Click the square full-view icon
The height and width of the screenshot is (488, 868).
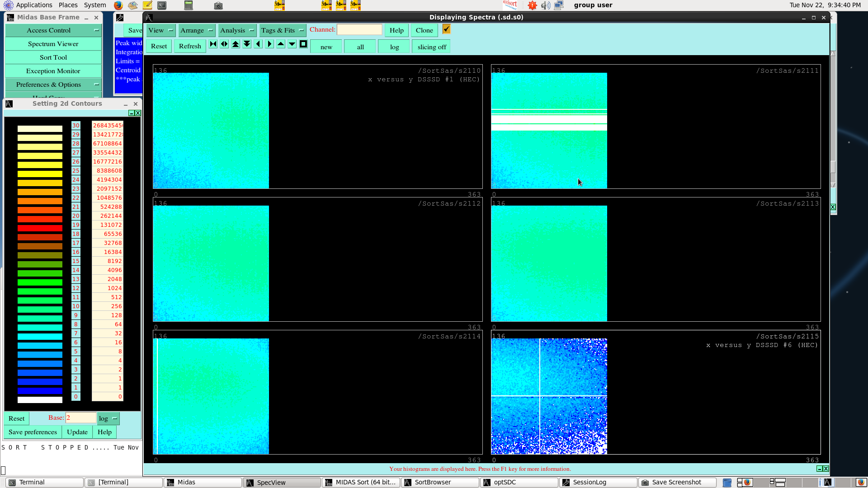303,44
